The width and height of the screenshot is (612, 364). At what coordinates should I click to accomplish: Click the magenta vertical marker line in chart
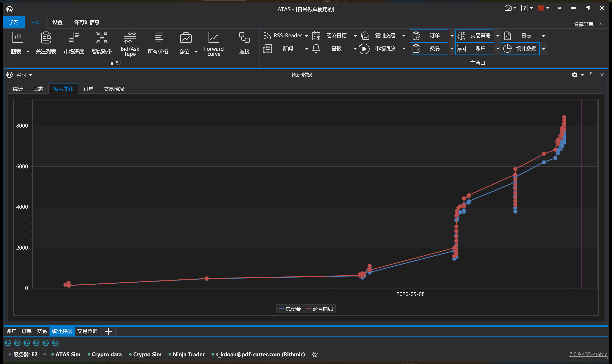(x=581, y=194)
